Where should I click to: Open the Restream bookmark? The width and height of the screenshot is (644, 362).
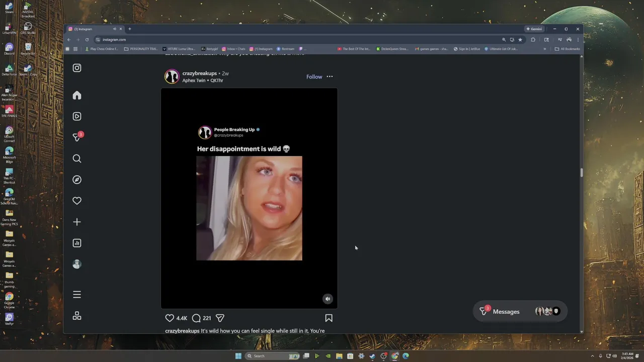[285, 49]
